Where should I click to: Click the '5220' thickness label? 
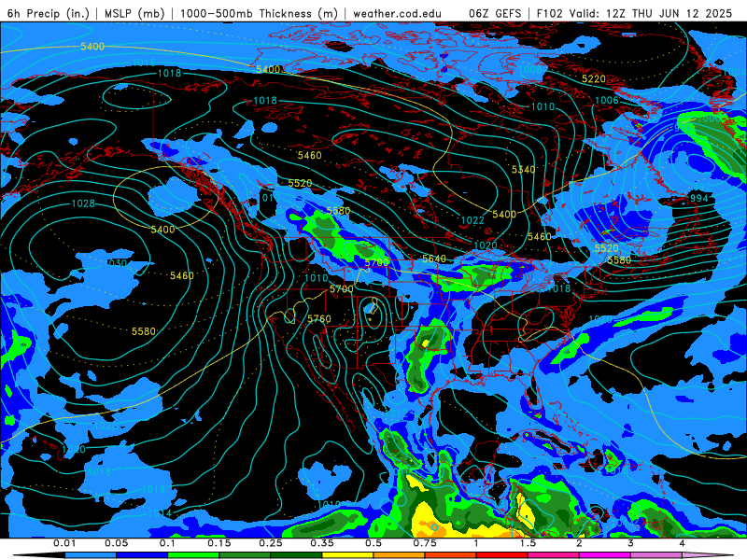click(x=594, y=79)
